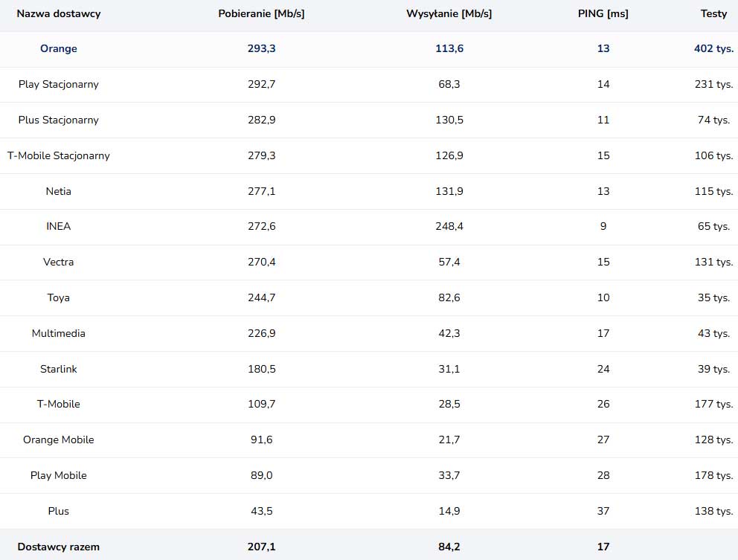Click the Nazwa dostawcy column header
The image size is (738, 560).
click(59, 13)
